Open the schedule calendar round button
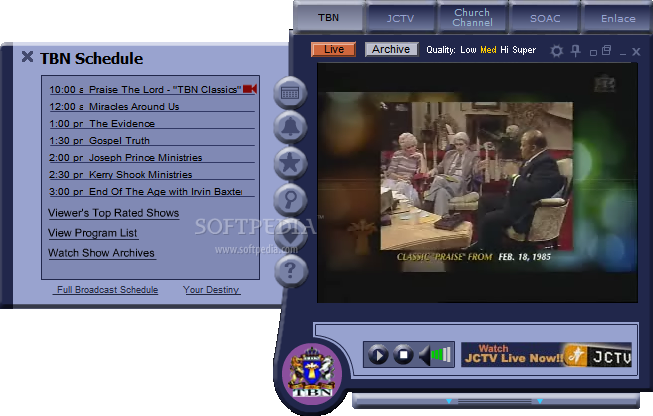This screenshot has height=416, width=653. tap(290, 92)
